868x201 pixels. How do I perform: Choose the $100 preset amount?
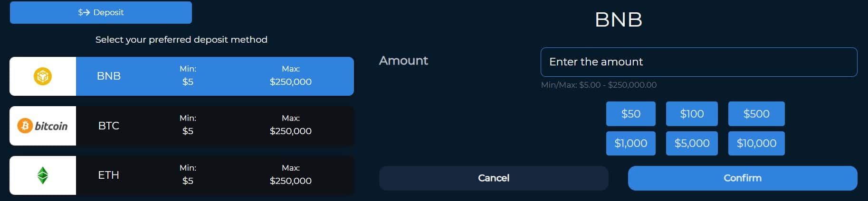click(x=692, y=114)
